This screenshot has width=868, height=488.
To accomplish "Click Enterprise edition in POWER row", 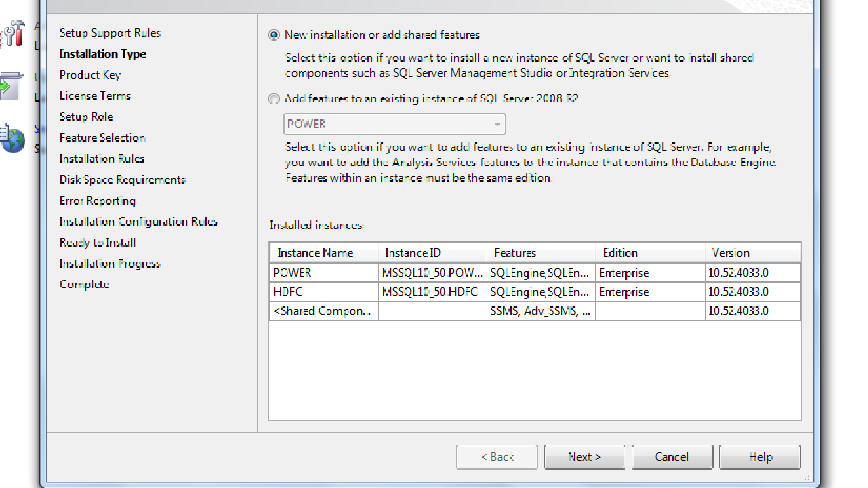I will pyautogui.click(x=651, y=273).
